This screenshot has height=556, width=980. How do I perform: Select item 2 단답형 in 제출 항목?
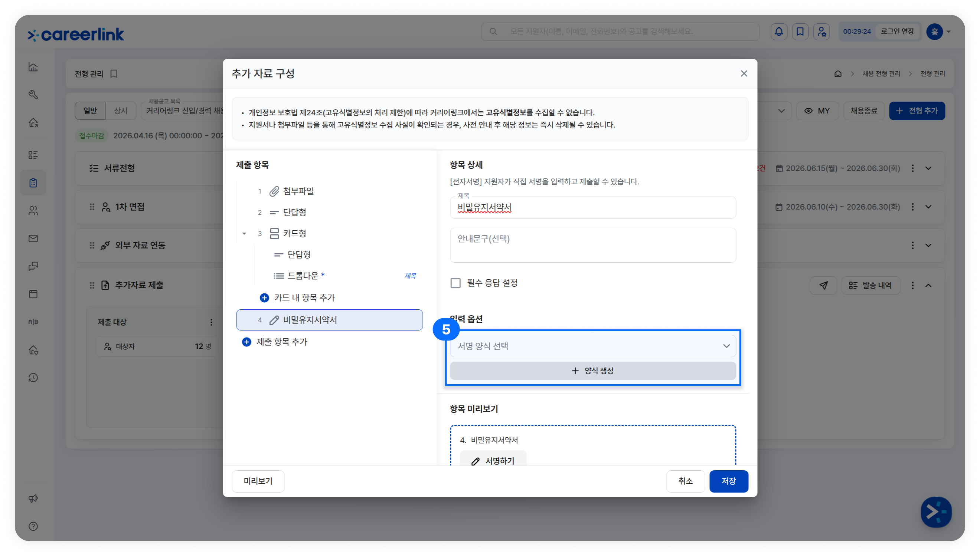[329, 212]
